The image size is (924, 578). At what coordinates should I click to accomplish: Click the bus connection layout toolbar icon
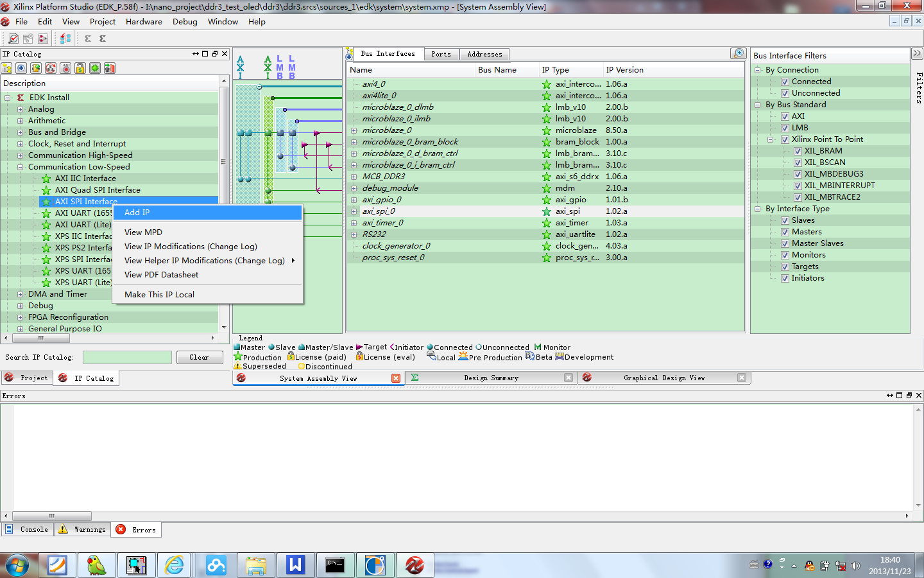(65, 39)
